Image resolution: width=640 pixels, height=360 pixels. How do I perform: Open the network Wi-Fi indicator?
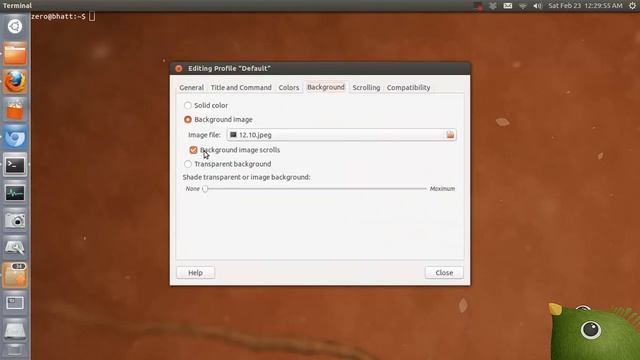(x=523, y=6)
